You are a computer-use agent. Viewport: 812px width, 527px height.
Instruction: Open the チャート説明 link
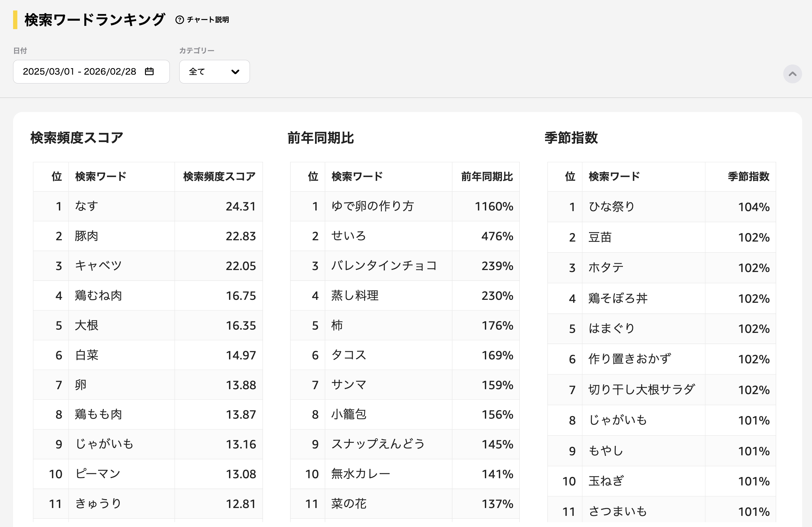click(x=207, y=20)
